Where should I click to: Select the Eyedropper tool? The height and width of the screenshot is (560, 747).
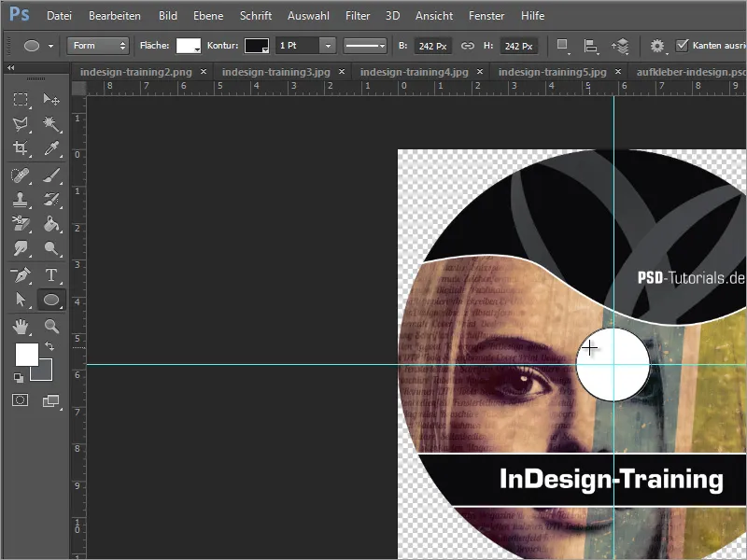(52, 148)
